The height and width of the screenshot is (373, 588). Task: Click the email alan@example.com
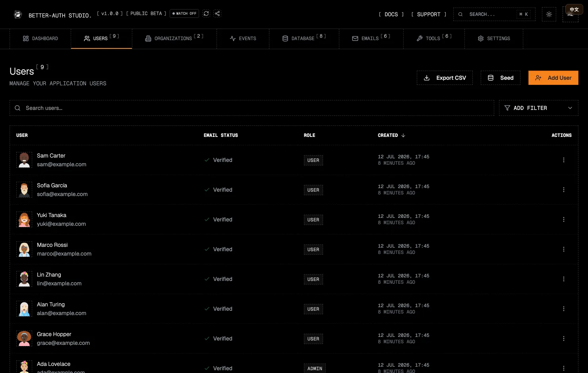(x=62, y=313)
